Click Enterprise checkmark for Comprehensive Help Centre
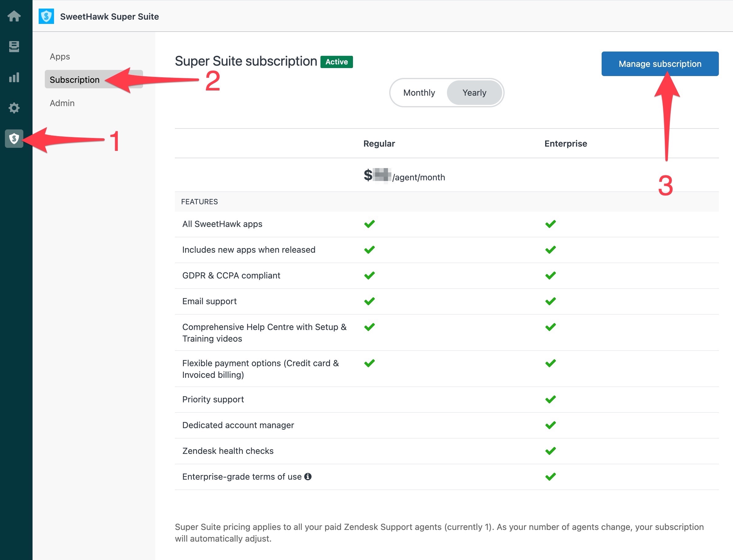The image size is (733, 560). [x=550, y=327]
